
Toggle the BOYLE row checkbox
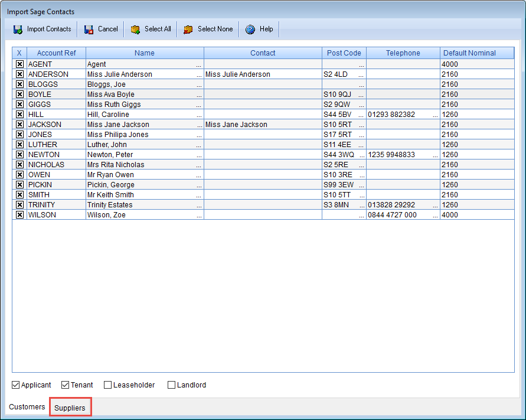(20, 95)
